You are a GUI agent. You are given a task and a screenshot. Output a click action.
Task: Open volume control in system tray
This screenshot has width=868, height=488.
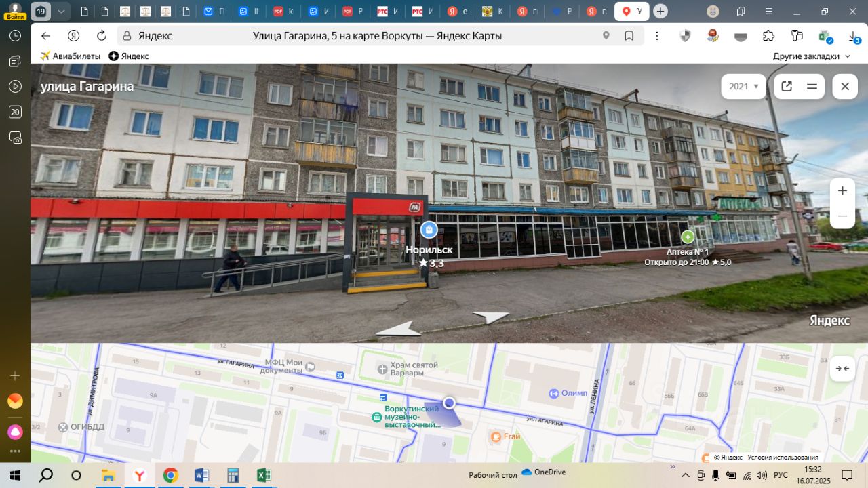762,475
